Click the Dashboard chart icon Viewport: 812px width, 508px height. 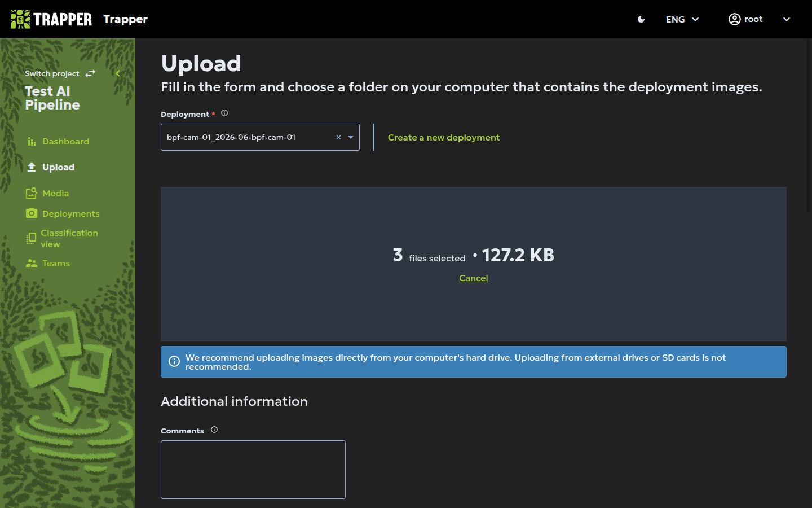click(x=32, y=142)
